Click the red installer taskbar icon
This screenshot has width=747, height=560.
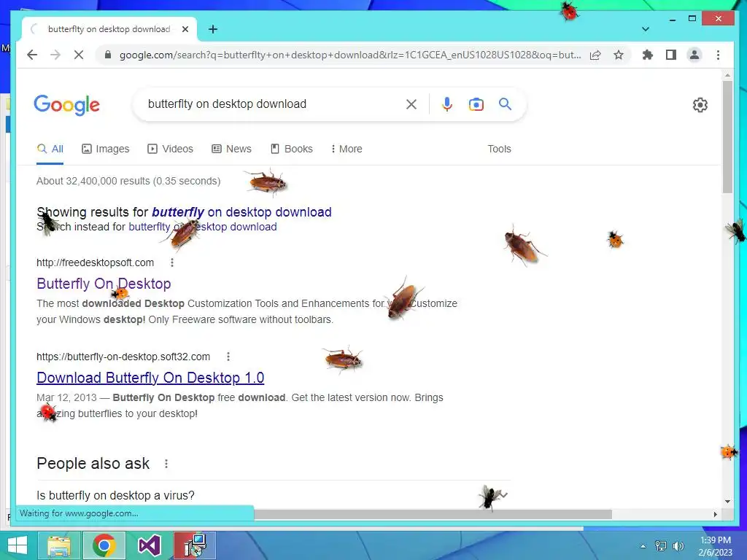pyautogui.click(x=195, y=545)
